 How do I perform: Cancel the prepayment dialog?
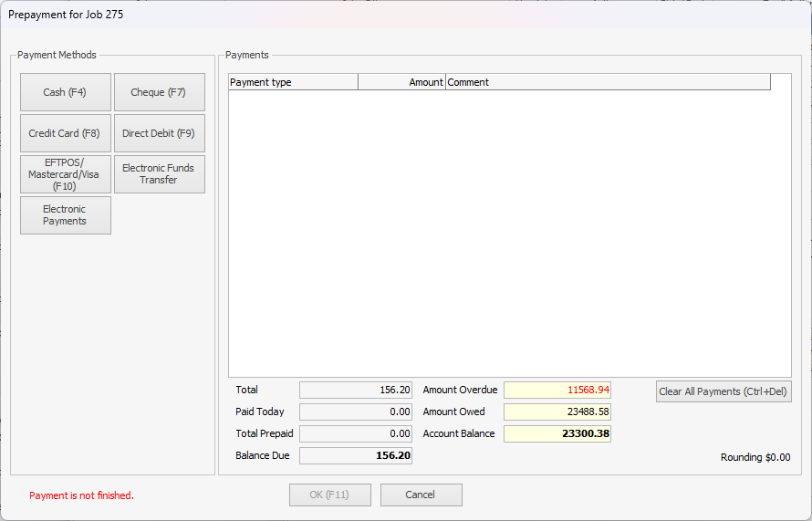(x=421, y=495)
